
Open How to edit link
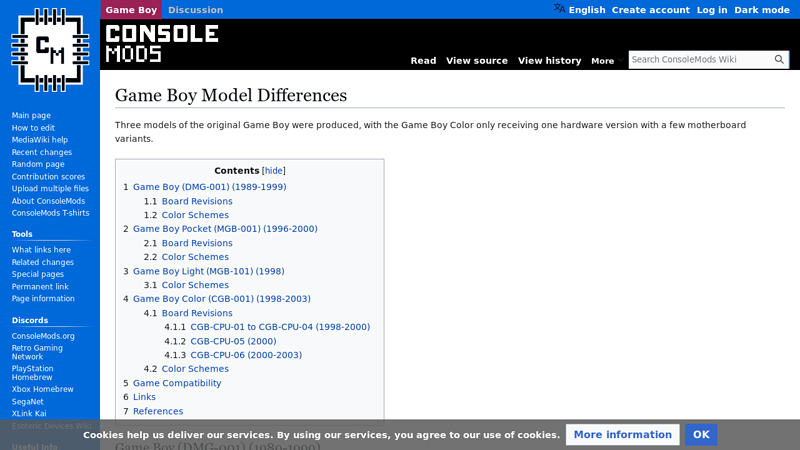(x=33, y=128)
